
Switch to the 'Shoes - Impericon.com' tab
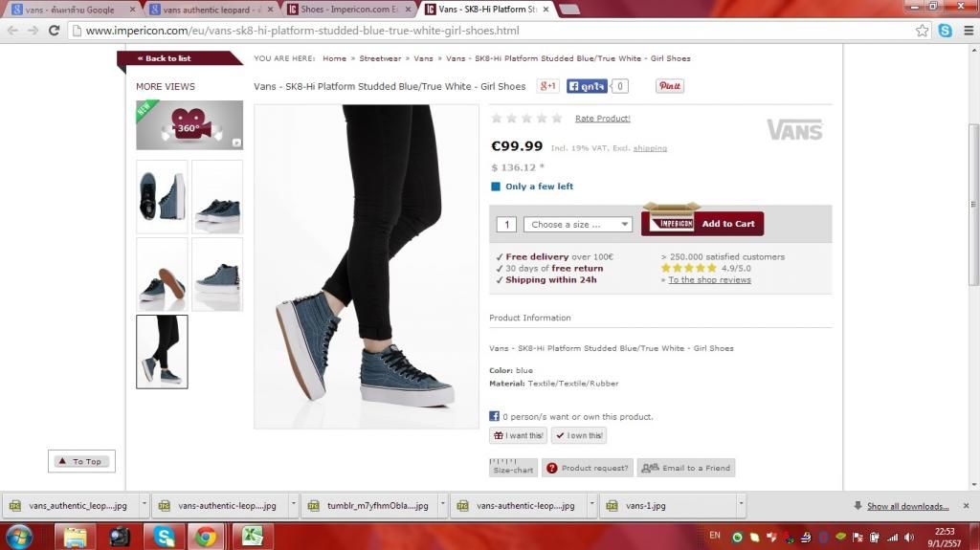[x=349, y=10]
